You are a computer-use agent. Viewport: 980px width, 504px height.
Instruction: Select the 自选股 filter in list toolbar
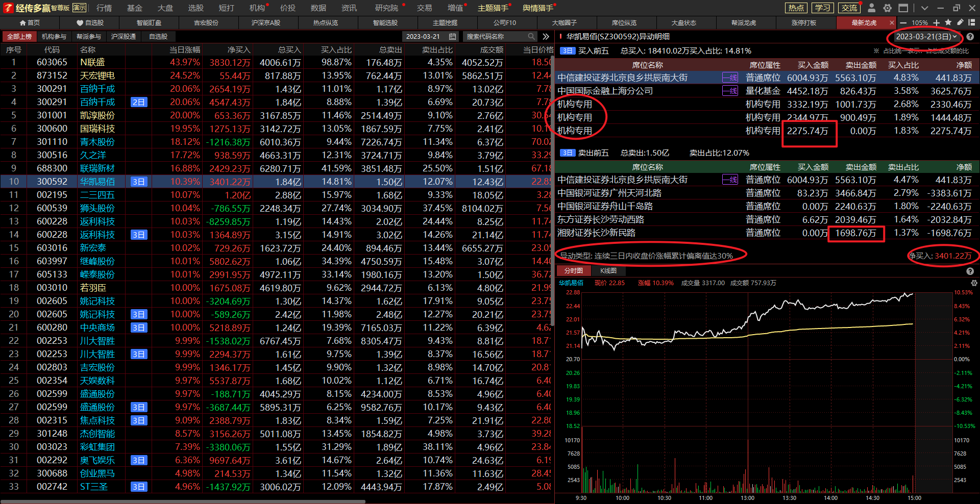tap(158, 36)
